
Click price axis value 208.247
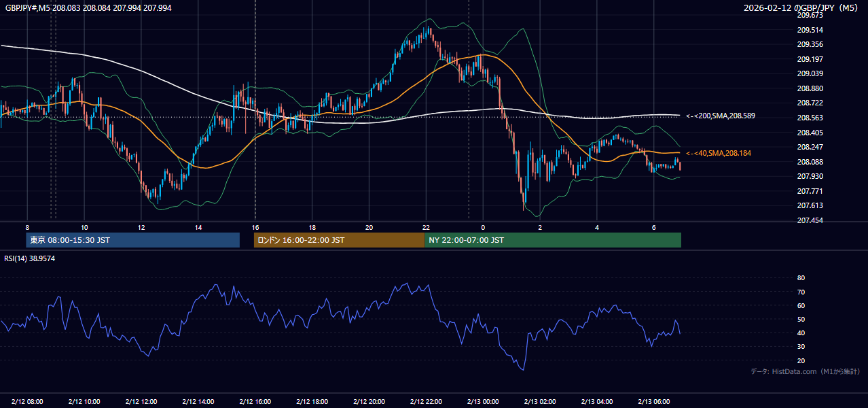[810, 147]
